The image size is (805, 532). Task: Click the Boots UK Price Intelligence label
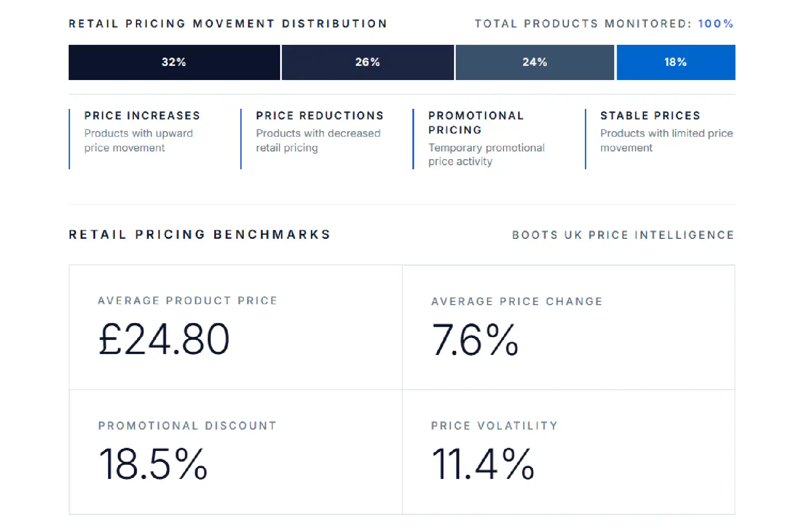(x=623, y=235)
